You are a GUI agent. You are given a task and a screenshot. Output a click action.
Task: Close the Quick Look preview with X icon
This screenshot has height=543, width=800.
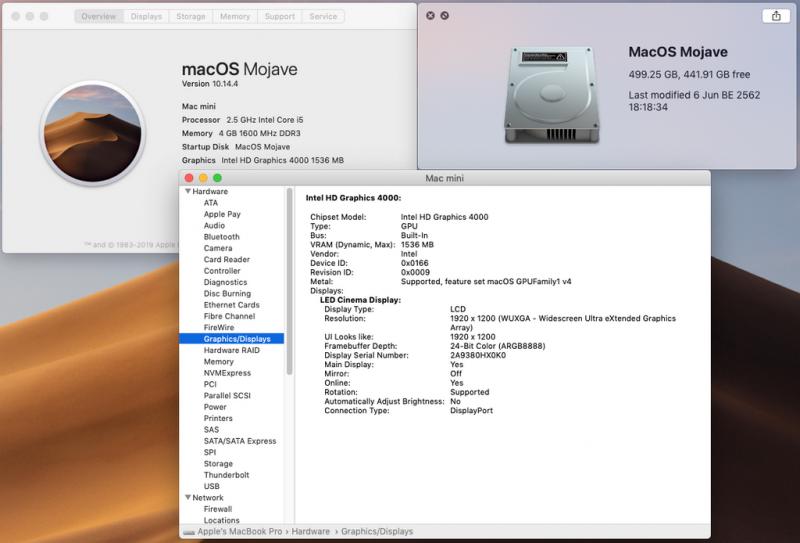430,16
